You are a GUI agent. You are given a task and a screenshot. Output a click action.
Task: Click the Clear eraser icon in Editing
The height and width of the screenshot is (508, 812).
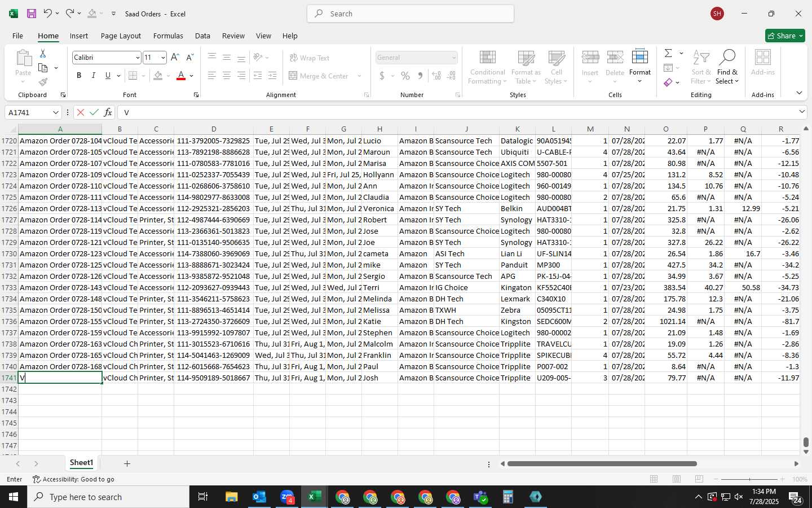point(668,82)
